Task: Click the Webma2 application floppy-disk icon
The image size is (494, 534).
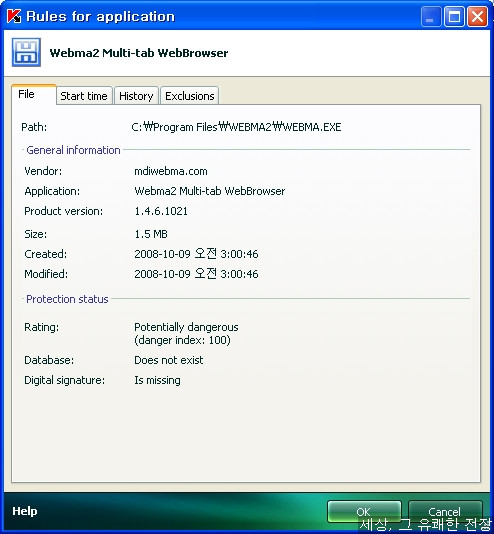Action: pyautogui.click(x=26, y=52)
